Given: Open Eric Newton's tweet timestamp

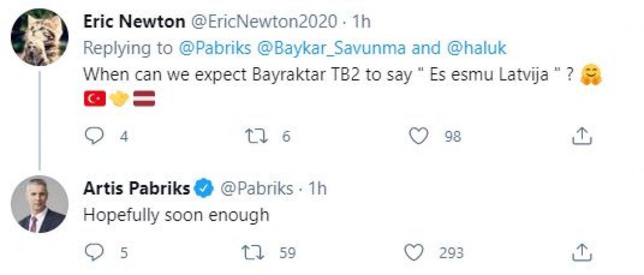Looking at the screenshot, I should (x=361, y=22).
